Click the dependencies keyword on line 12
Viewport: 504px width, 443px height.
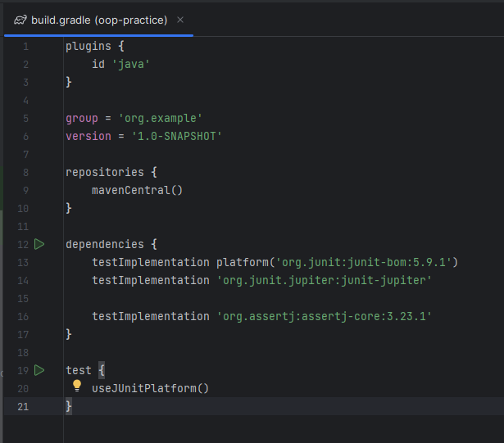(105, 244)
